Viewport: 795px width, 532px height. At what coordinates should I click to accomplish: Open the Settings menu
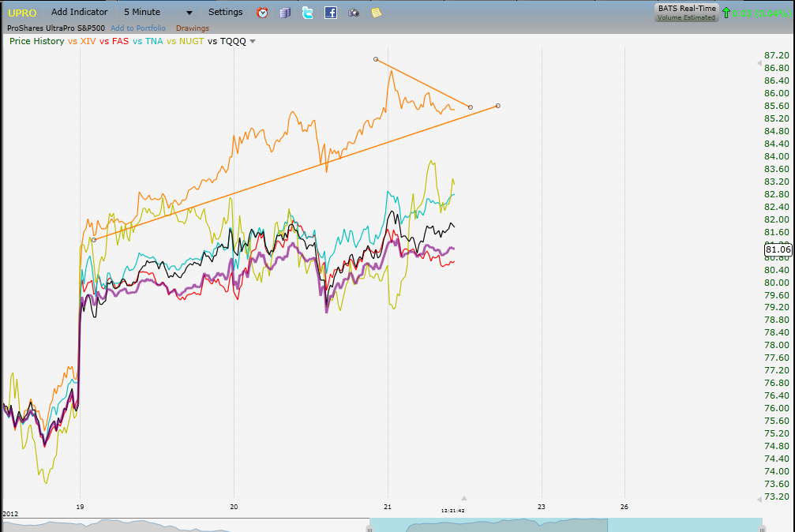225,12
